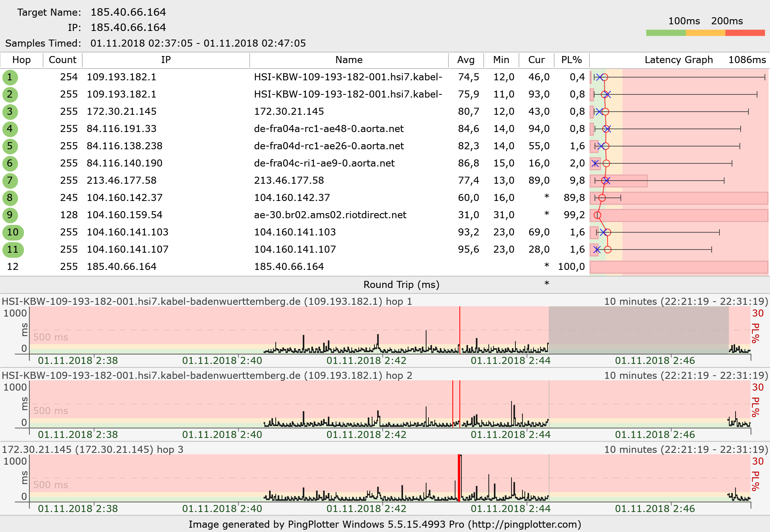The height and width of the screenshot is (532, 770).
Task: Click the Hop column header
Action: (22, 60)
